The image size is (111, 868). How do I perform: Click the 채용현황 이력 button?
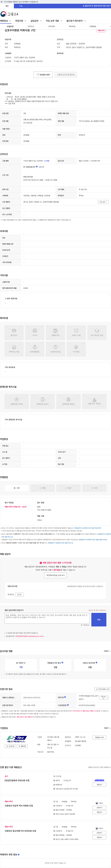pos(99,737)
